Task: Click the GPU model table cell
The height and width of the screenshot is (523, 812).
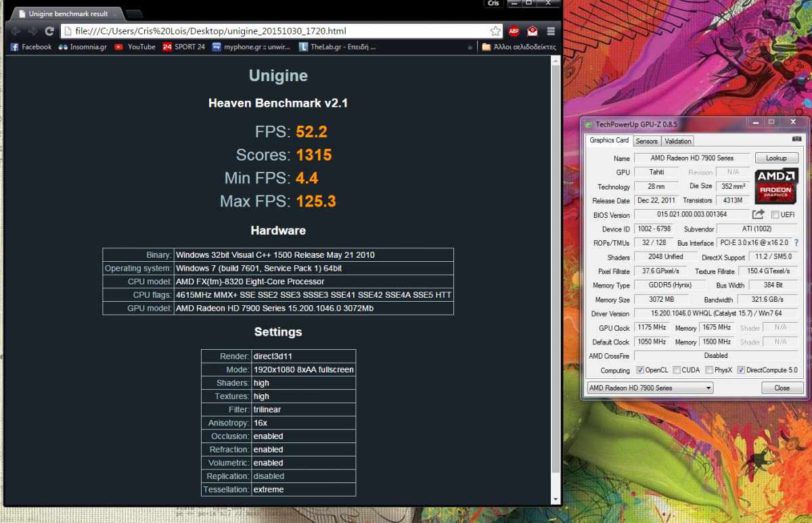Action: pyautogui.click(x=313, y=308)
